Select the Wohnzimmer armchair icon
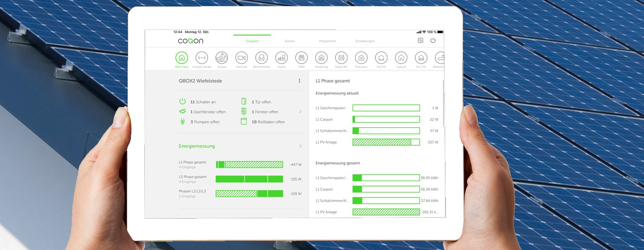This screenshot has height=250, width=644. tap(262, 58)
